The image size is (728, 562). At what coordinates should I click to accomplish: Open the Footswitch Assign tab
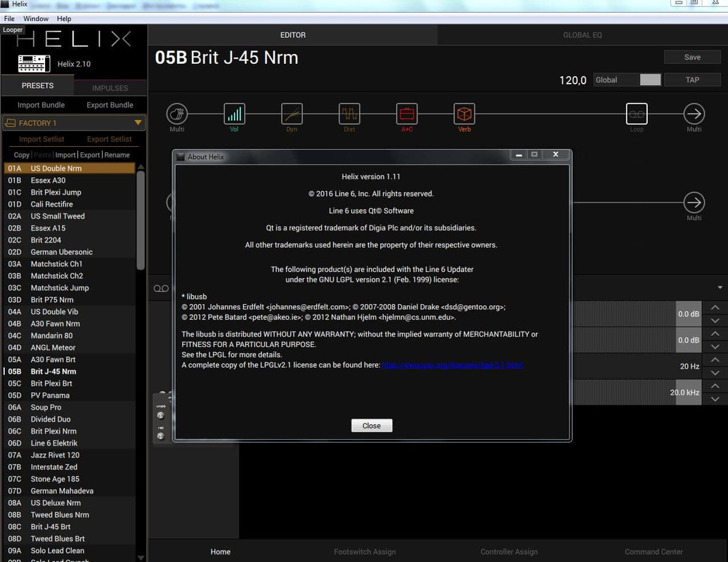[365, 551]
